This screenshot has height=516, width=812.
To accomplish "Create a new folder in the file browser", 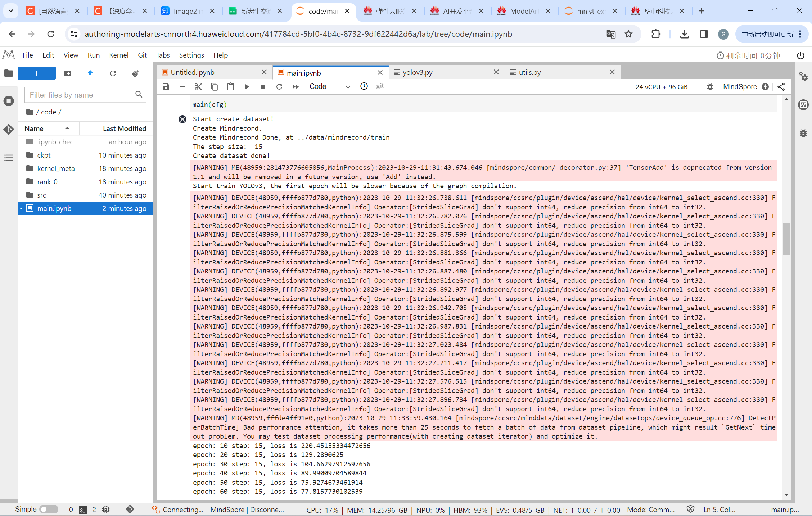I will coord(68,73).
